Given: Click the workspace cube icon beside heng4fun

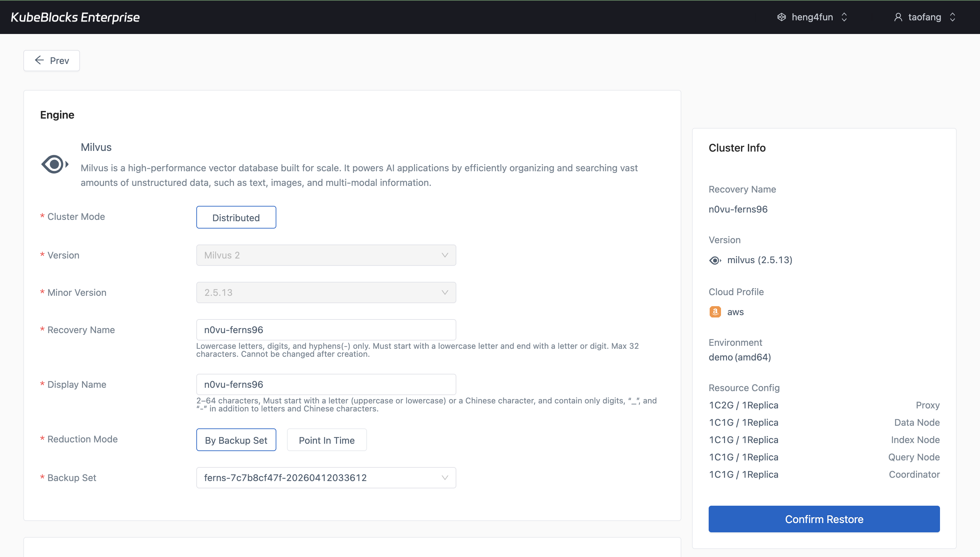Looking at the screenshot, I should coord(781,17).
